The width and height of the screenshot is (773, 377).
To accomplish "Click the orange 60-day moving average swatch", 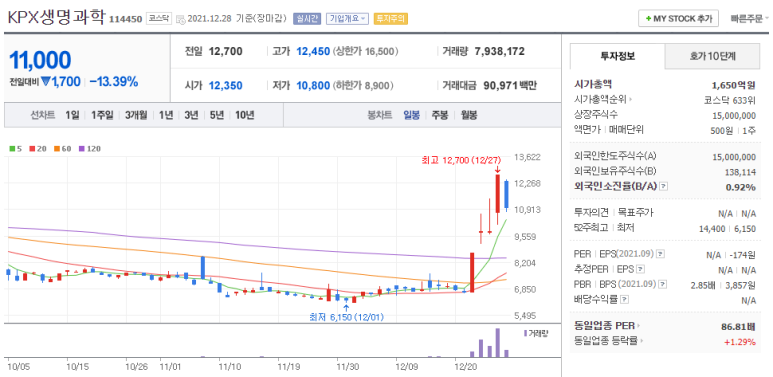I will point(57,148).
